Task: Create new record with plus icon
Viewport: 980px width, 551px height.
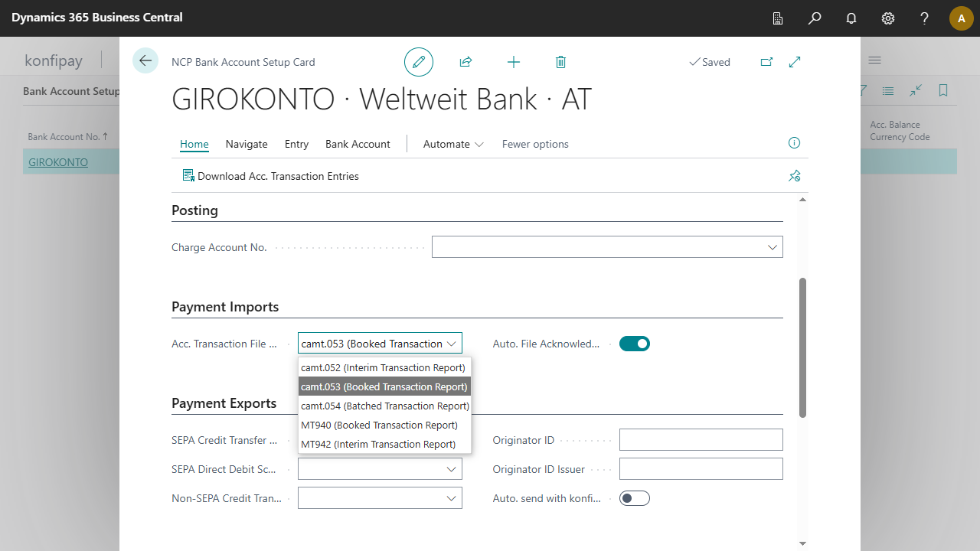Action: 514,62
